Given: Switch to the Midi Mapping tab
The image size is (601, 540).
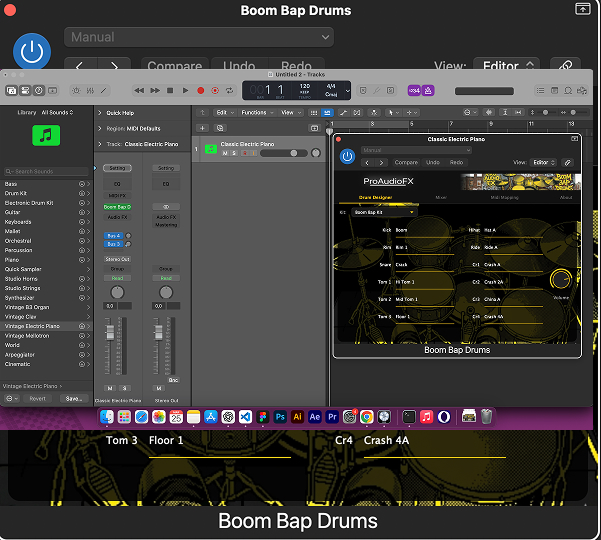Looking at the screenshot, I should coord(504,197).
